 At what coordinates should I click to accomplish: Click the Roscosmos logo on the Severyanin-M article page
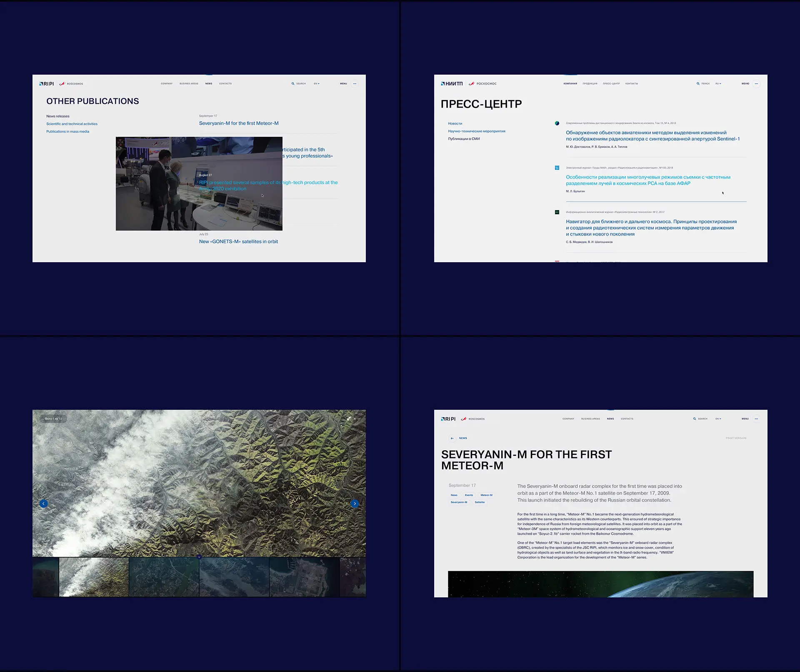point(472,419)
